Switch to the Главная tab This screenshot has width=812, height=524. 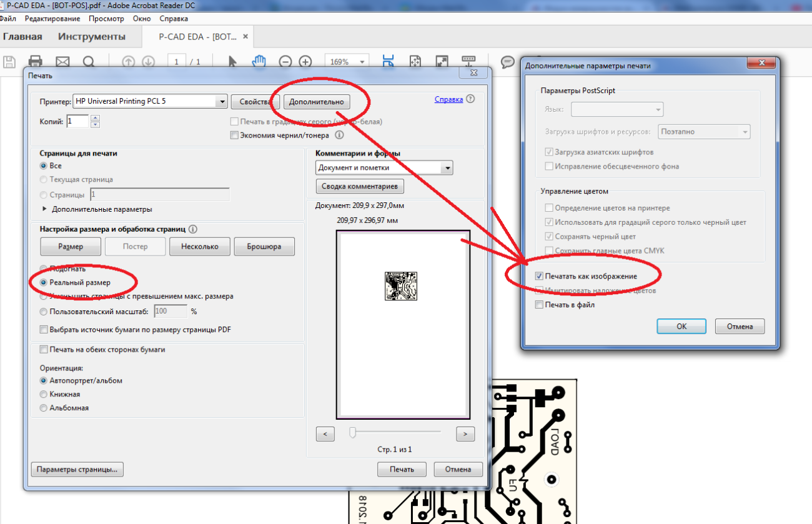[22, 36]
